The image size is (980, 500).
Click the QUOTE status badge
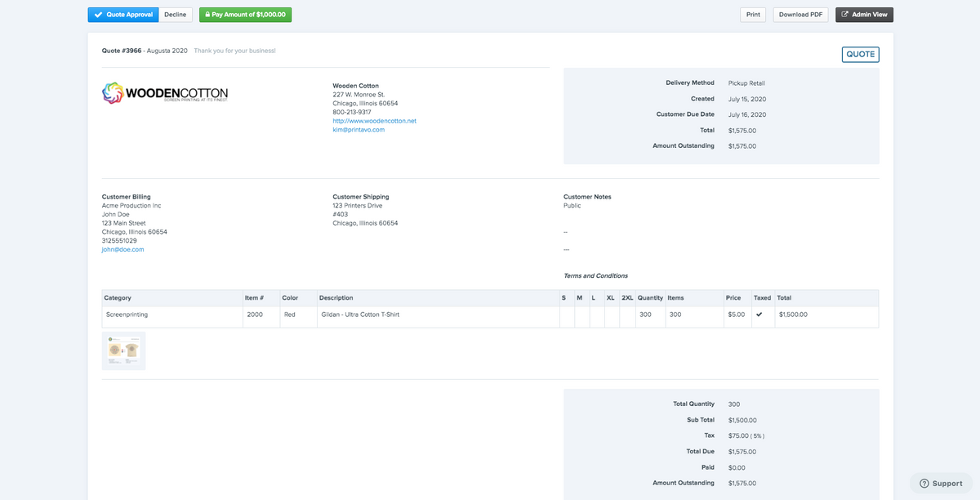[x=860, y=55]
